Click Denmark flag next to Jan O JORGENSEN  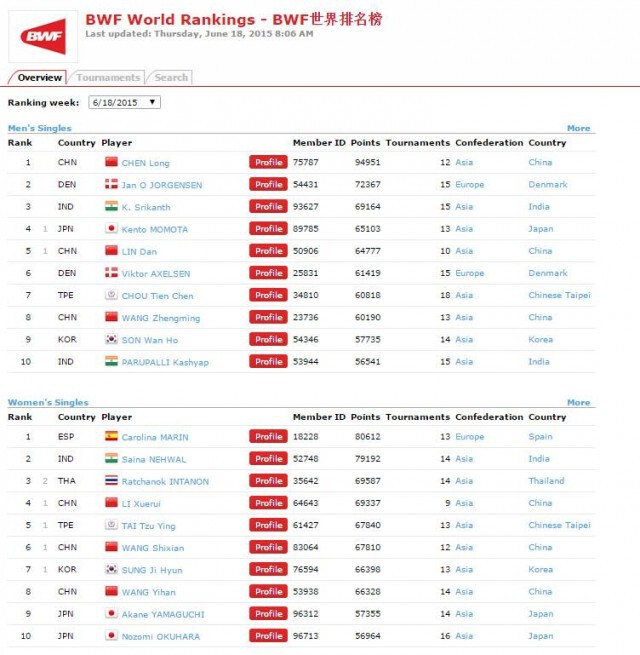tap(111, 184)
